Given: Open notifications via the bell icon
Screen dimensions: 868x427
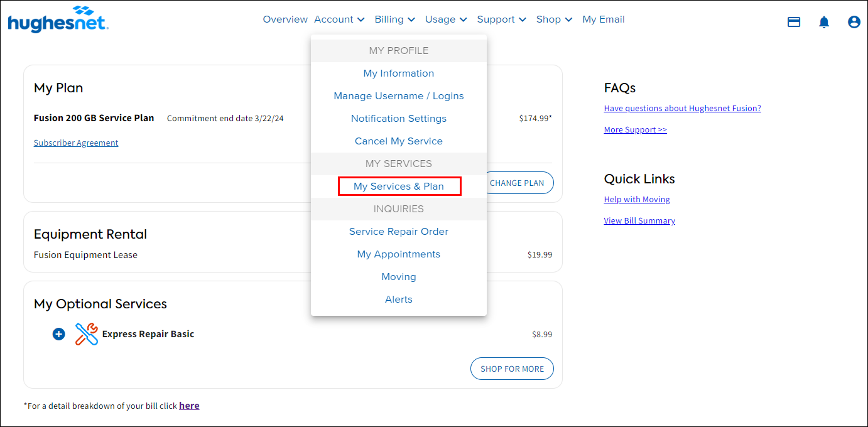Looking at the screenshot, I should 824,21.
